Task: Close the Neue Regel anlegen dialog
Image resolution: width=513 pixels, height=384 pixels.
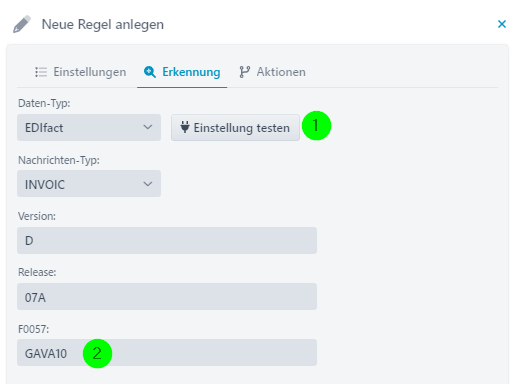Action: [501, 24]
